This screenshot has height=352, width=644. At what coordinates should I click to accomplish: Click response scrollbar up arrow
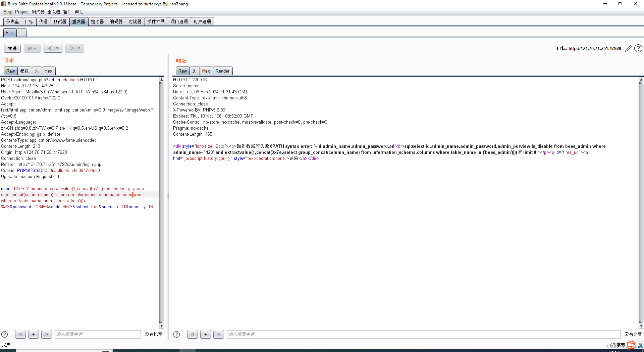coord(641,80)
